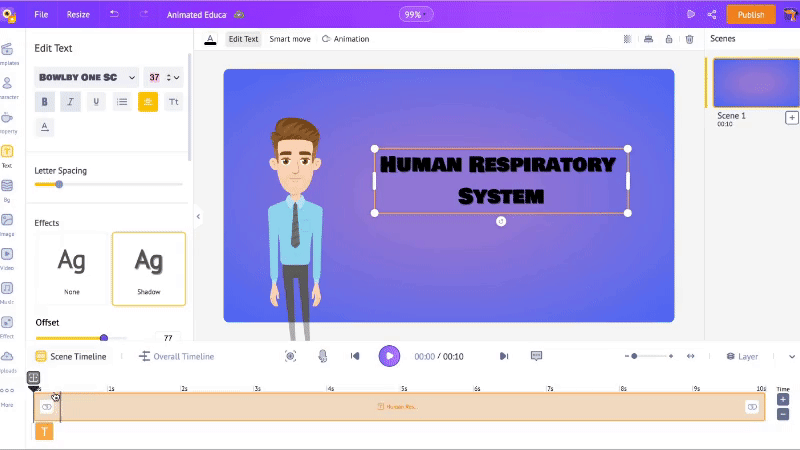This screenshot has width=800, height=450.
Task: Click the bulleted list formatting icon
Action: (122, 101)
